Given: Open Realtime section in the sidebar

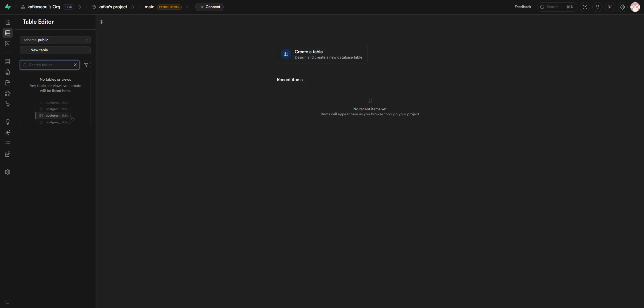Looking at the screenshot, I should point(8,93).
